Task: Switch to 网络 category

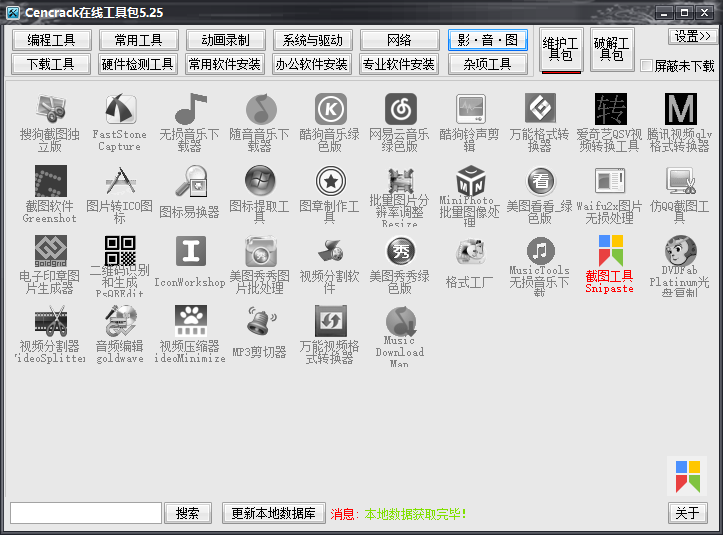Action: point(399,40)
